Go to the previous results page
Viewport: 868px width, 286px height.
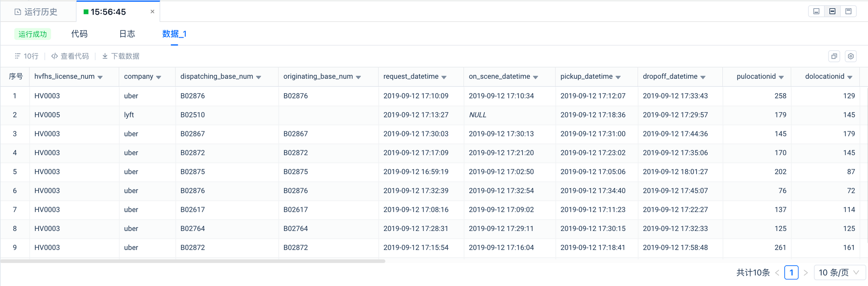point(777,273)
